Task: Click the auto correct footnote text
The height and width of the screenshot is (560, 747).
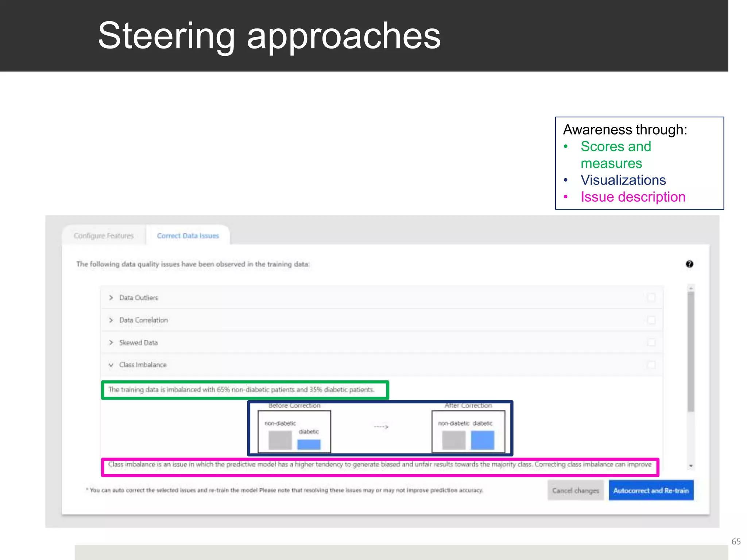Action: pyautogui.click(x=285, y=490)
